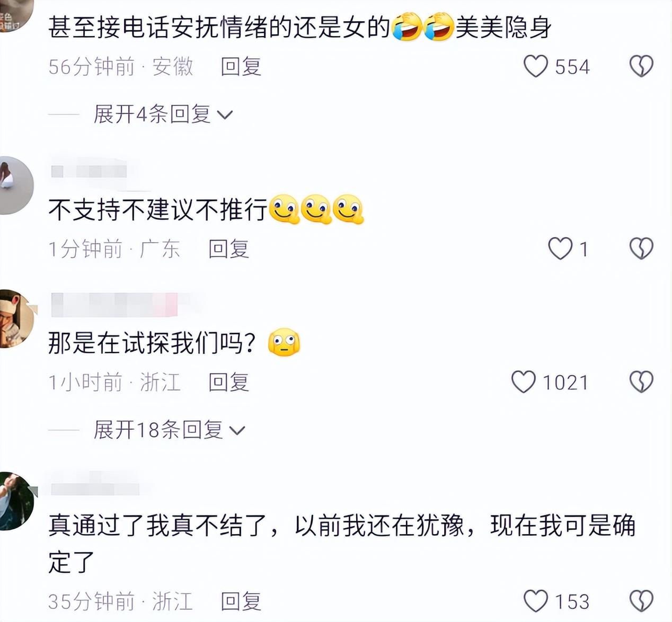The image size is (672, 622).
Task: Like the Guangdong comment with 1 like
Action: click(560, 248)
